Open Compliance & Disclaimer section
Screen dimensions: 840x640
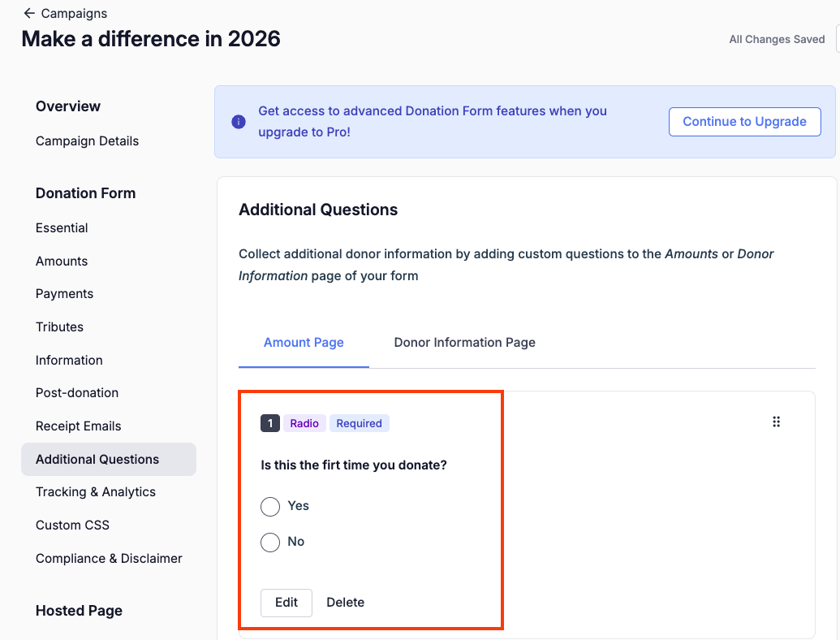[109, 559]
